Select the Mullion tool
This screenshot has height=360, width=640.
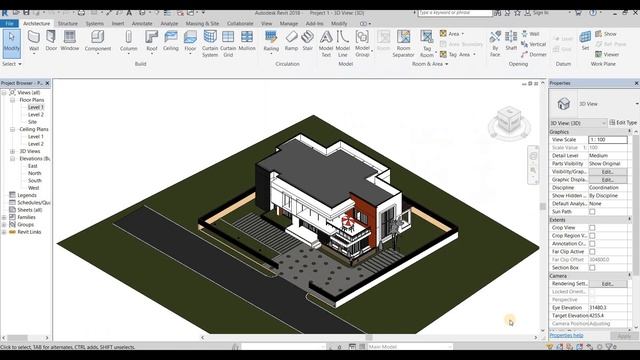[x=247, y=41]
